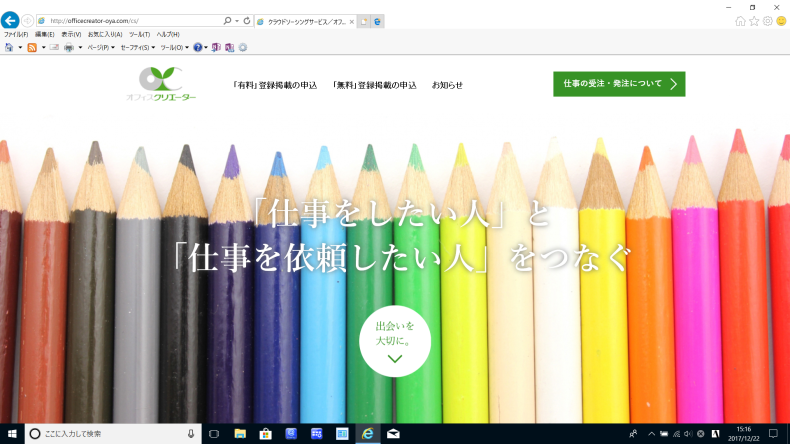Close the クラウドソーシングサービス tab
This screenshot has height=444, width=790.
point(352,22)
